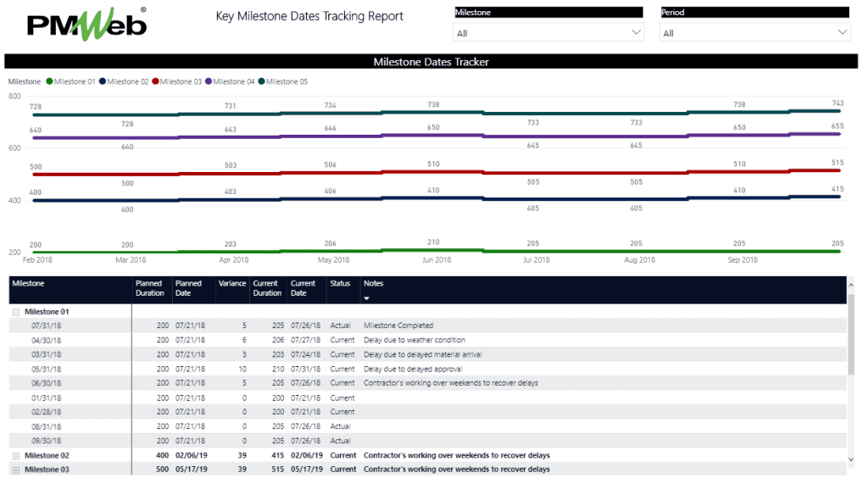Sort by the Variance column header
Image resolution: width=868 pixels, height=478 pixels.
pos(231,284)
